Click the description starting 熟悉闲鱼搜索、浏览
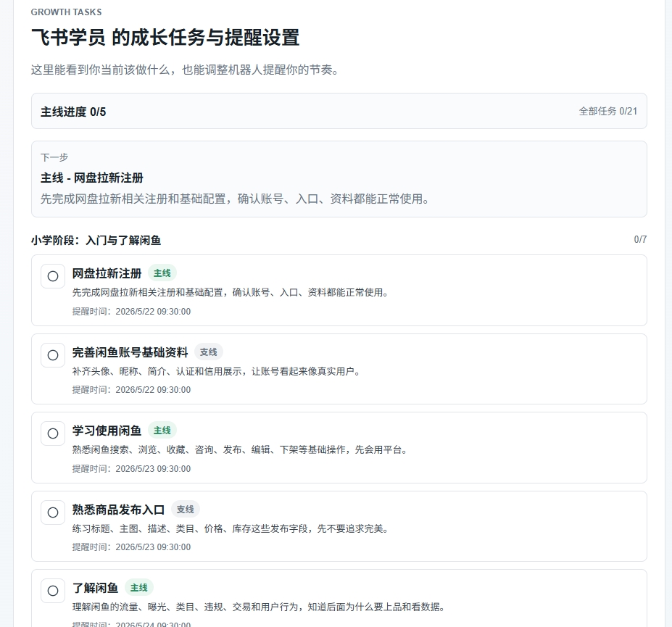The image size is (672, 627). click(x=241, y=450)
